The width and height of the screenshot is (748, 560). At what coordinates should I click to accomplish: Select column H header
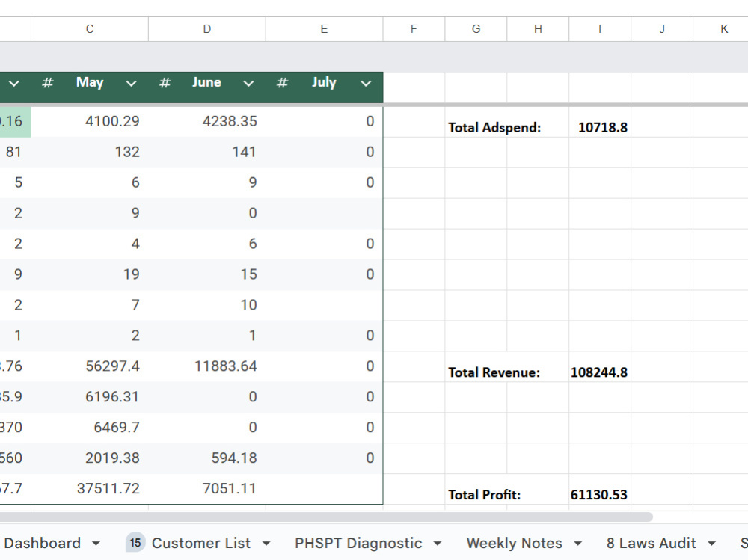point(538,29)
